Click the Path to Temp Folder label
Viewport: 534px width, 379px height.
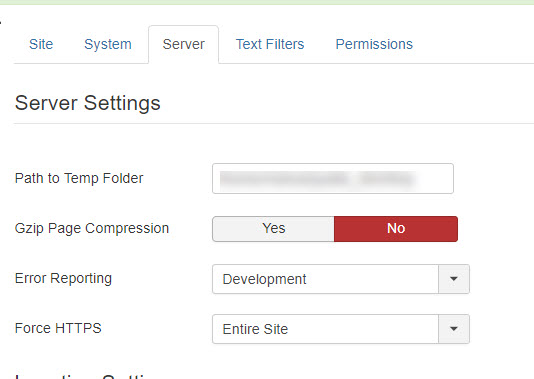coord(79,178)
